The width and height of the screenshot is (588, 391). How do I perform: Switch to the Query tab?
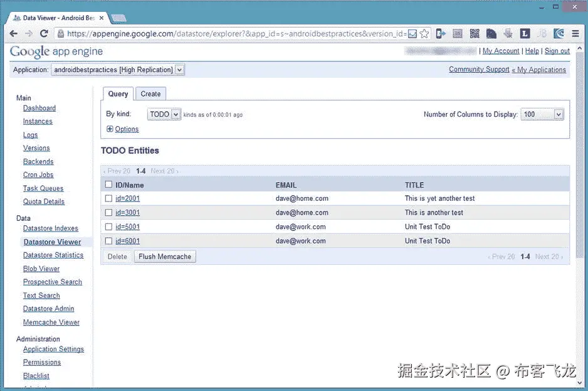coord(118,94)
